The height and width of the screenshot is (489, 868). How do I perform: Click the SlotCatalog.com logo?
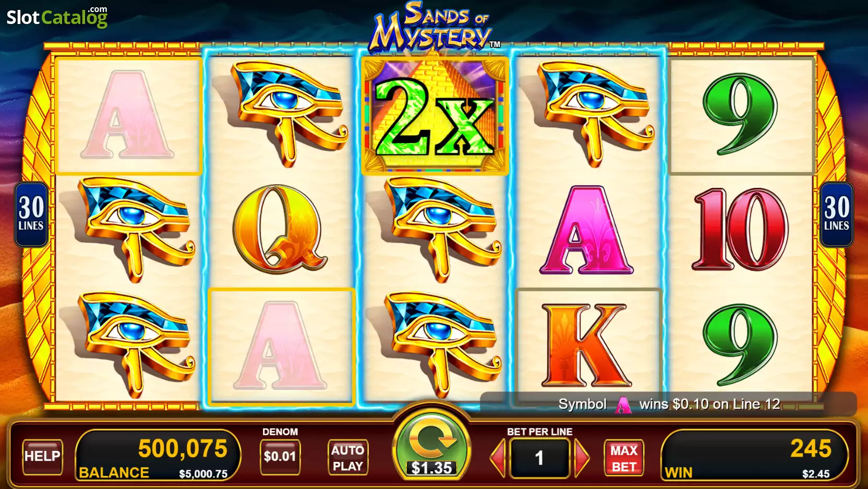tap(57, 17)
